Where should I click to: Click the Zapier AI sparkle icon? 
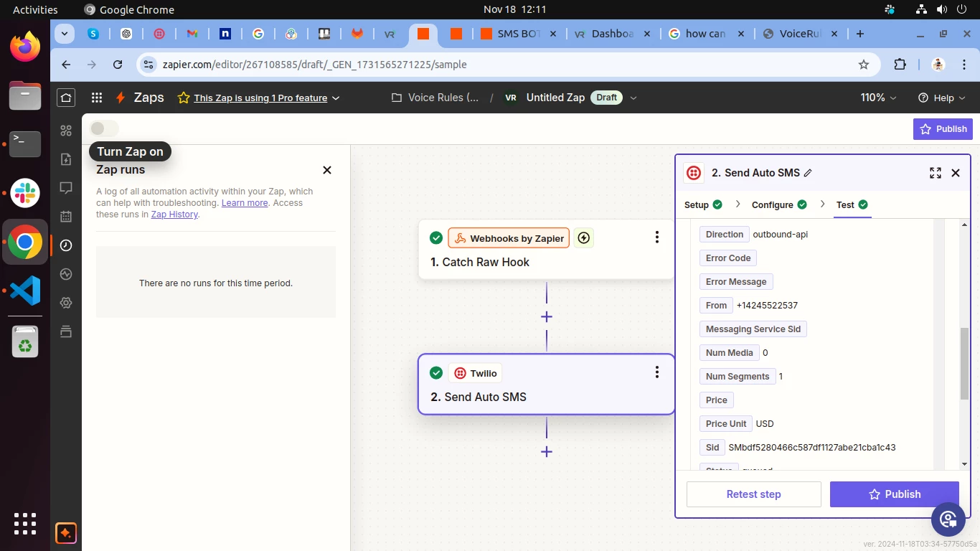pyautogui.click(x=66, y=533)
